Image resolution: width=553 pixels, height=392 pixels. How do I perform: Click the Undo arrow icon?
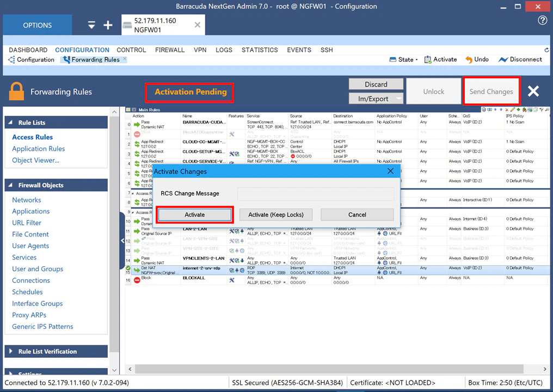(x=469, y=60)
